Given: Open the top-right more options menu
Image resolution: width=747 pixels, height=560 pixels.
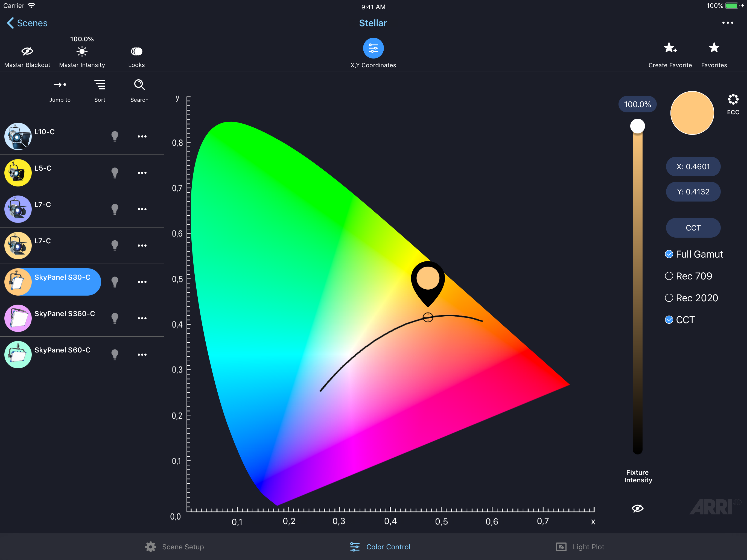Looking at the screenshot, I should click(x=727, y=23).
